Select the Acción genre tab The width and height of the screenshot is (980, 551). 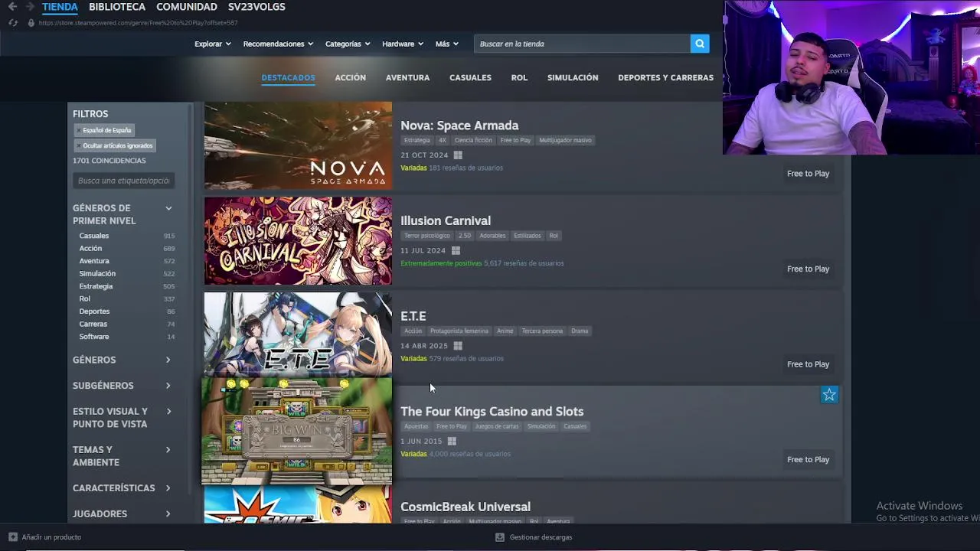[x=350, y=77]
